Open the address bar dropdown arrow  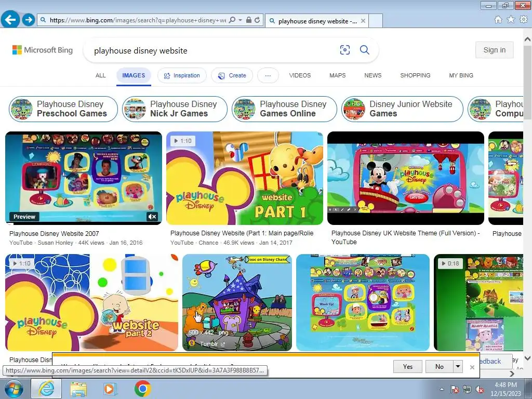point(240,20)
